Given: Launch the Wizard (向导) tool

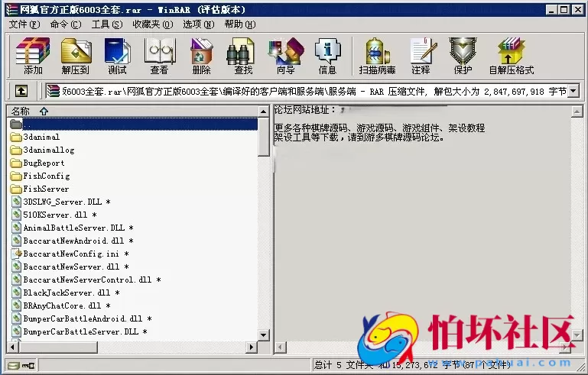Looking at the screenshot, I should pyautogui.click(x=286, y=56).
